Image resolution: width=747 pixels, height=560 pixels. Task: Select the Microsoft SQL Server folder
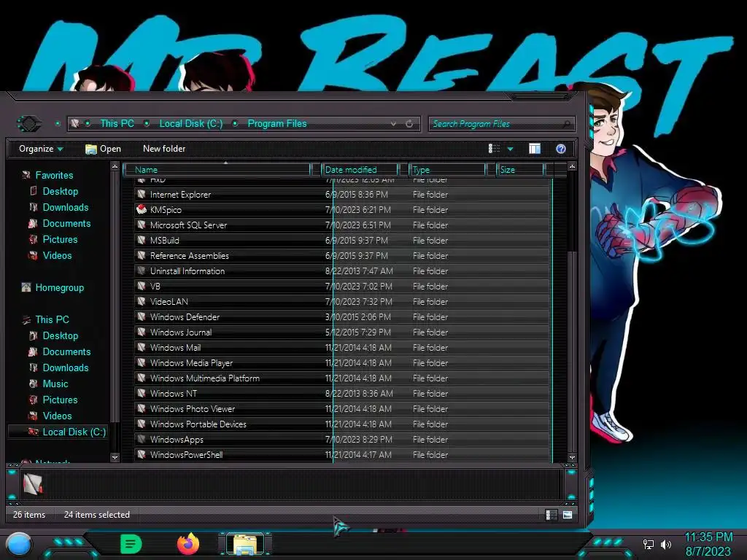point(341,225)
